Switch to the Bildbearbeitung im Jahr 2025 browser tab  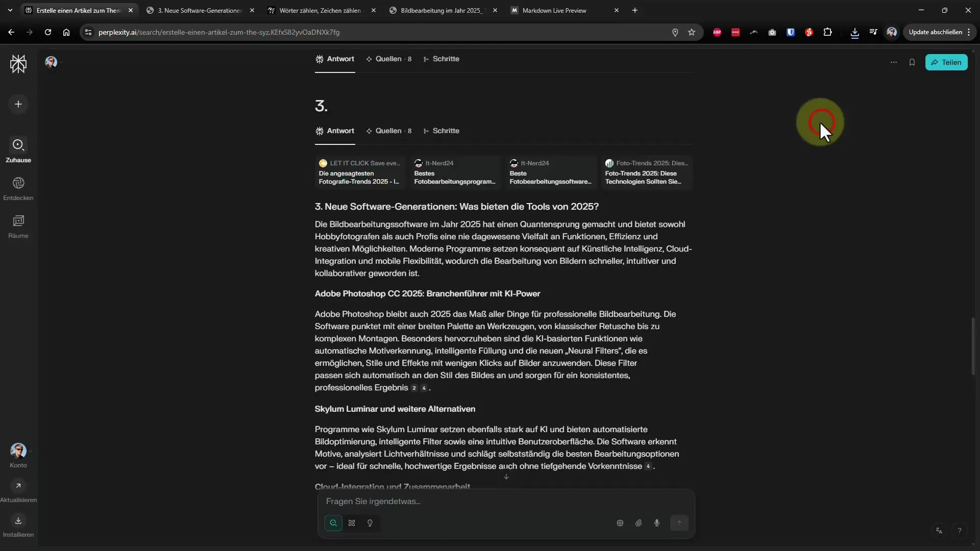point(440,10)
